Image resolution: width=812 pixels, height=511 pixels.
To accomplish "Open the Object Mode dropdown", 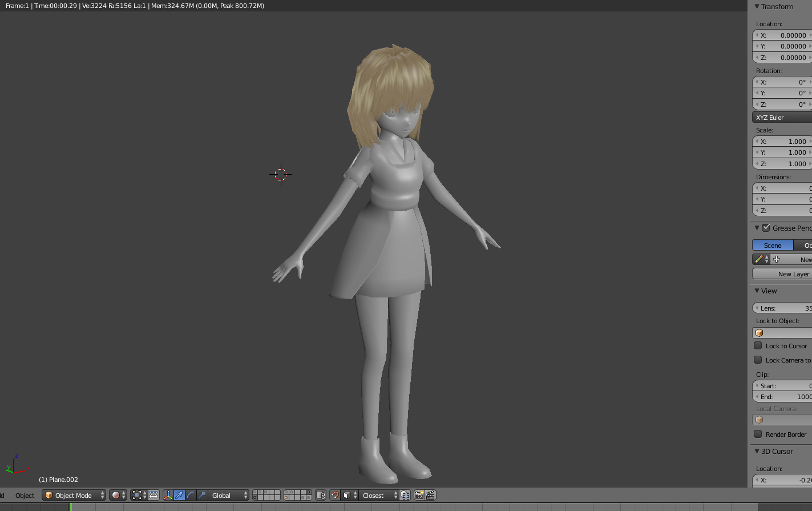I will point(74,495).
